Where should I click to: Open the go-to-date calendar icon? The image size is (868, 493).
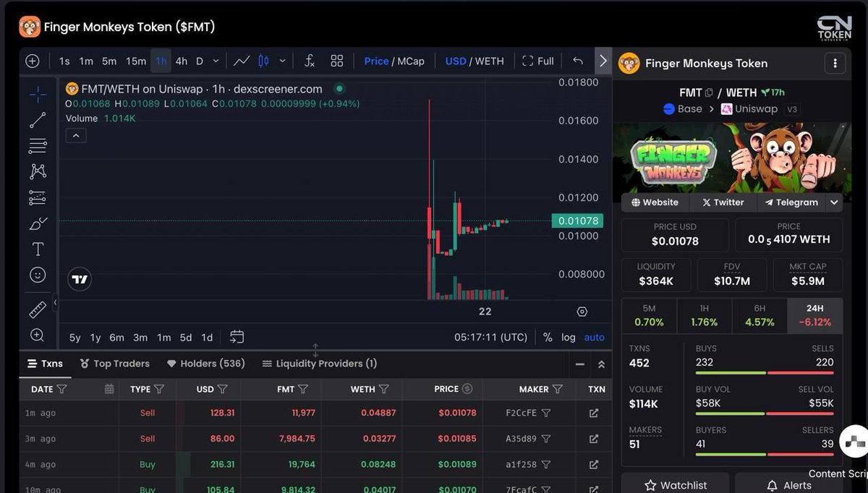pos(237,337)
